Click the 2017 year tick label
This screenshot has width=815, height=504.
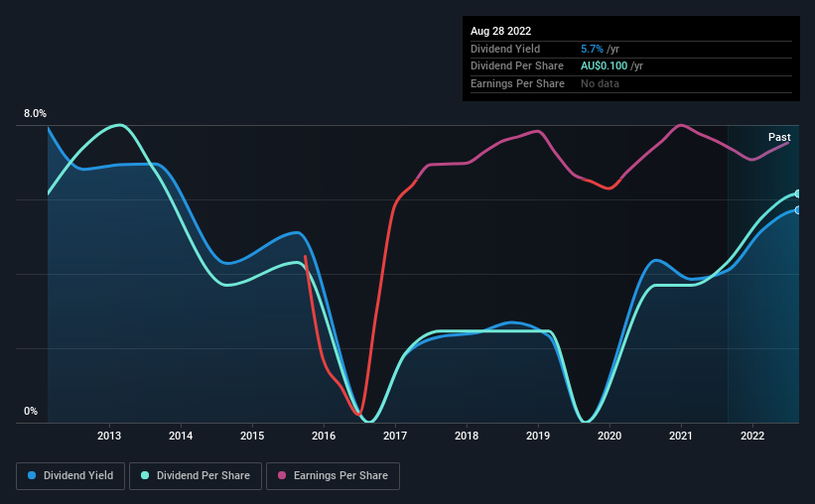click(x=395, y=436)
